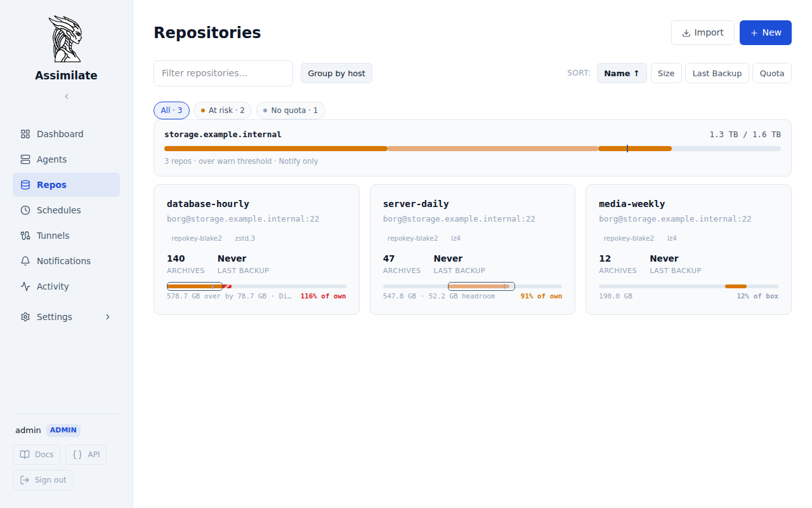Click the 12 archives count
This screenshot has height=508, width=812.
[605, 258]
